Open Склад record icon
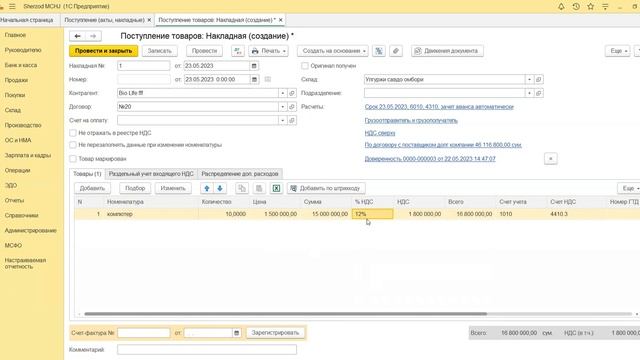640x360 pixels. coord(538,80)
